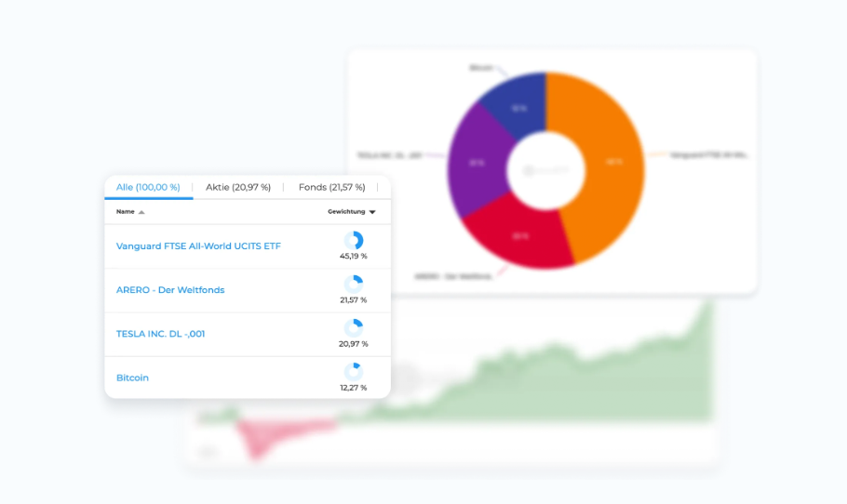Screen dimensions: 847x504
Task: Click the Bitcoin weighting donut icon
Action: pyautogui.click(x=353, y=372)
